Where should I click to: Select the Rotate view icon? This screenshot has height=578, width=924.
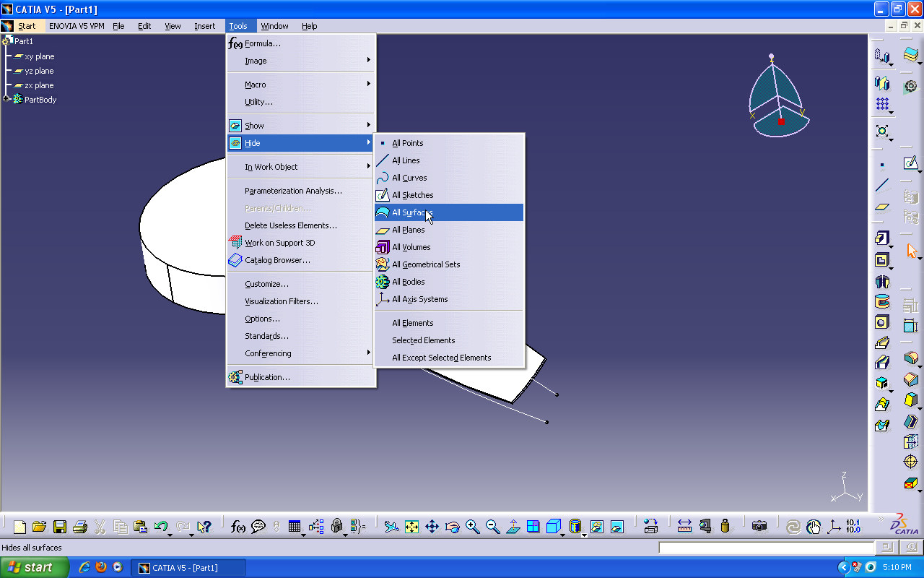(x=453, y=527)
